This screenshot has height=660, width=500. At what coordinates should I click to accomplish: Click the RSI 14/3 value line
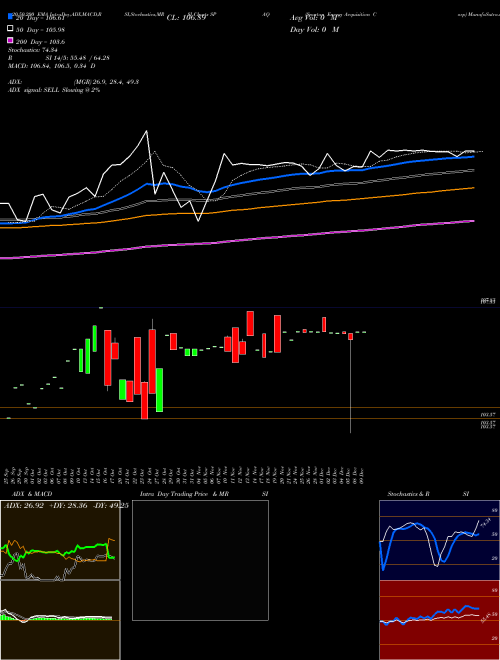coord(59,58)
